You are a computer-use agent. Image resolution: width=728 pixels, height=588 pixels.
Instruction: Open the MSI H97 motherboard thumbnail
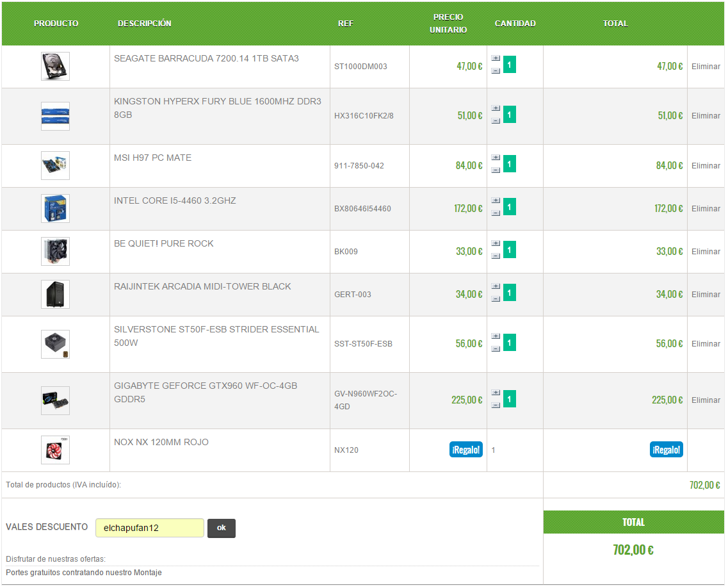pyautogui.click(x=55, y=166)
